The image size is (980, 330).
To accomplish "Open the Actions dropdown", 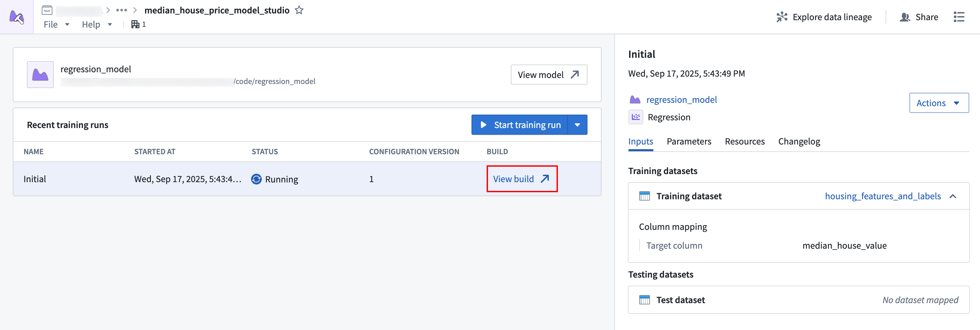I will tap(939, 103).
